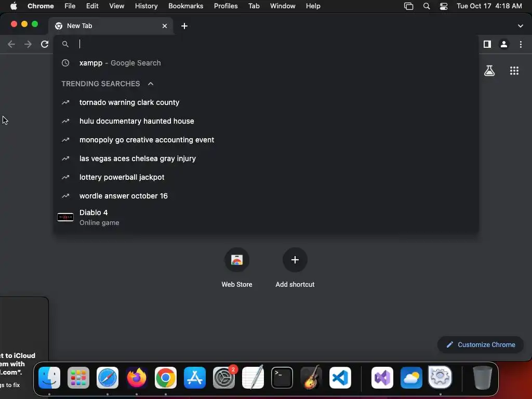The height and width of the screenshot is (399, 532).
Task: Open the gear settings app in Dock
Action: click(441, 378)
